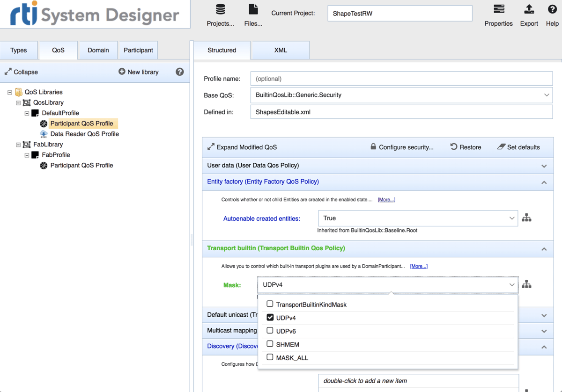This screenshot has width=562, height=392.
Task: Click the Files icon in the top toolbar
Action: point(253,9)
